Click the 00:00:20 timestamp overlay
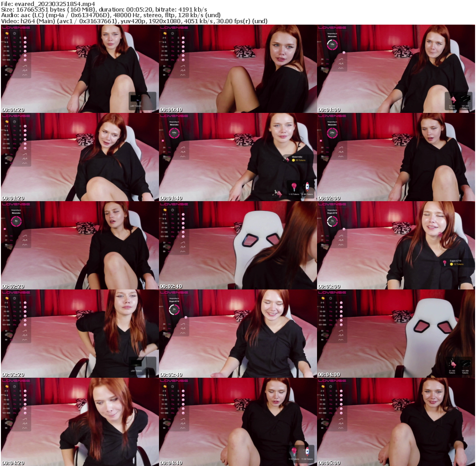 (12, 109)
